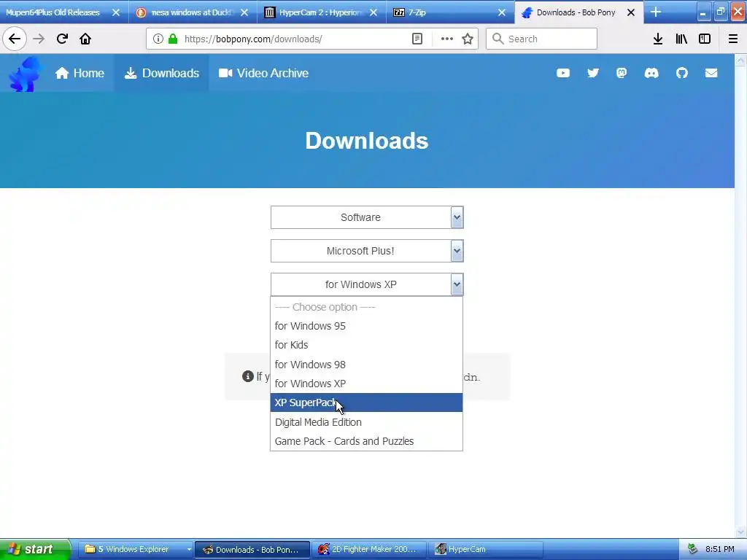Select for Windows 98 option
This screenshot has height=560, width=747.
366,365
